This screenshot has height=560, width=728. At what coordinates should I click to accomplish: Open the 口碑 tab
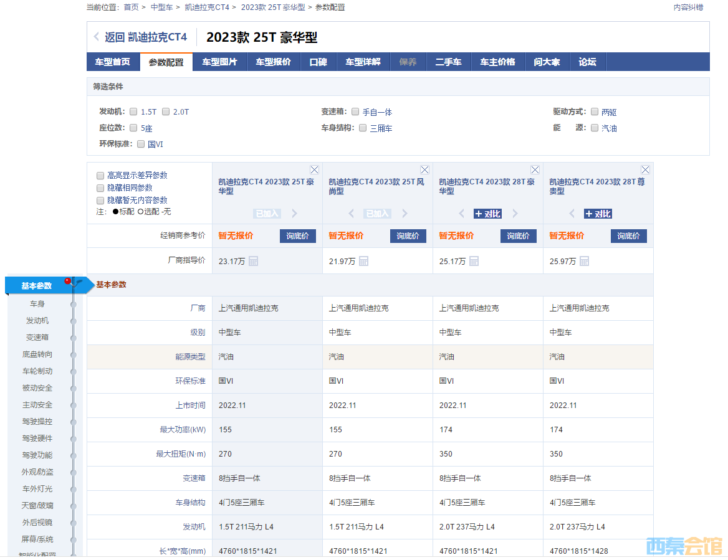click(x=318, y=62)
